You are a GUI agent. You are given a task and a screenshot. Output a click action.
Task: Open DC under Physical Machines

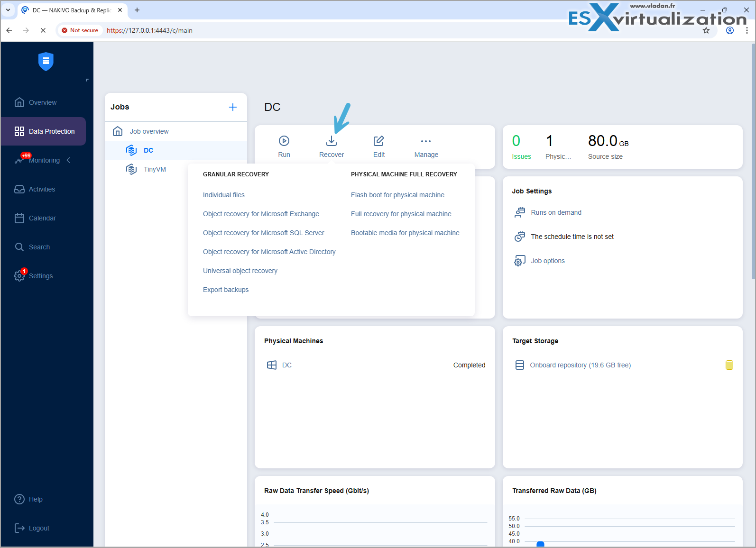pos(287,365)
